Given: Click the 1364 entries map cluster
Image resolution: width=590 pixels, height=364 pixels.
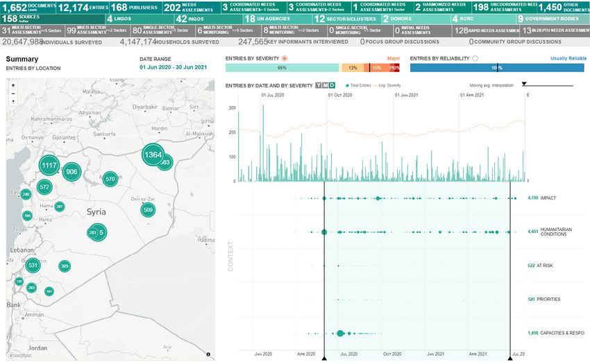Looking at the screenshot, I should 153,155.
